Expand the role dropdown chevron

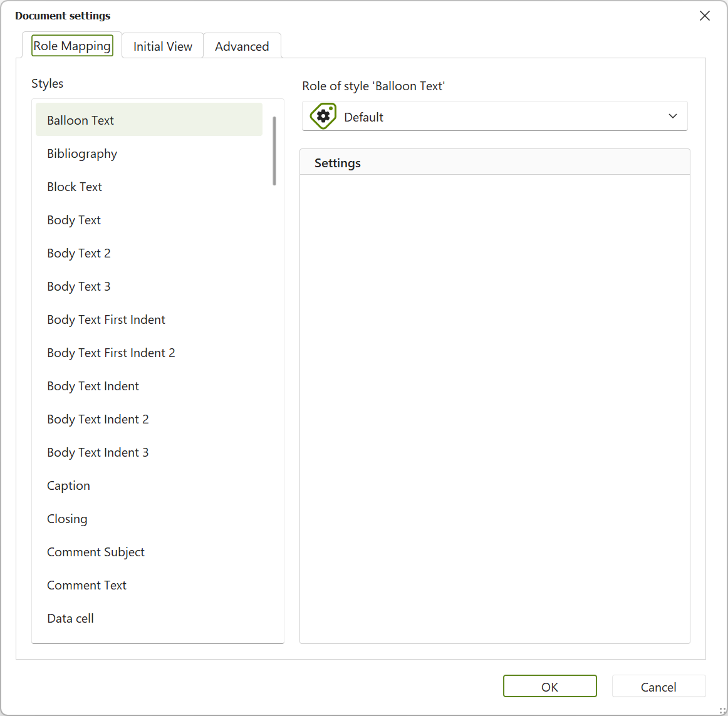tap(673, 116)
